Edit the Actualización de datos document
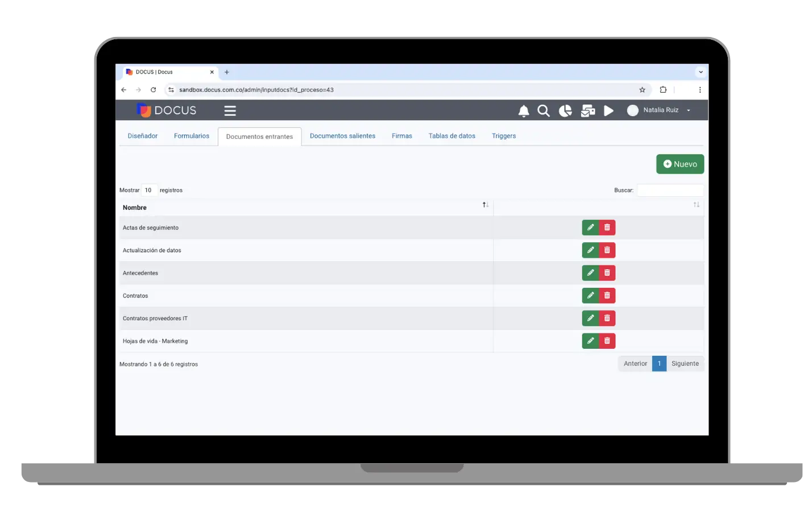Screen dimensions: 812x515 tap(590, 250)
